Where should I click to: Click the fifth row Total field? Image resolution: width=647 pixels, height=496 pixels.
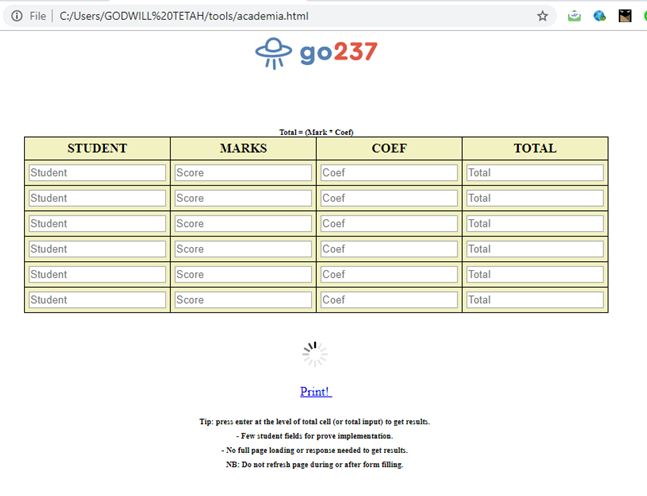click(x=535, y=274)
